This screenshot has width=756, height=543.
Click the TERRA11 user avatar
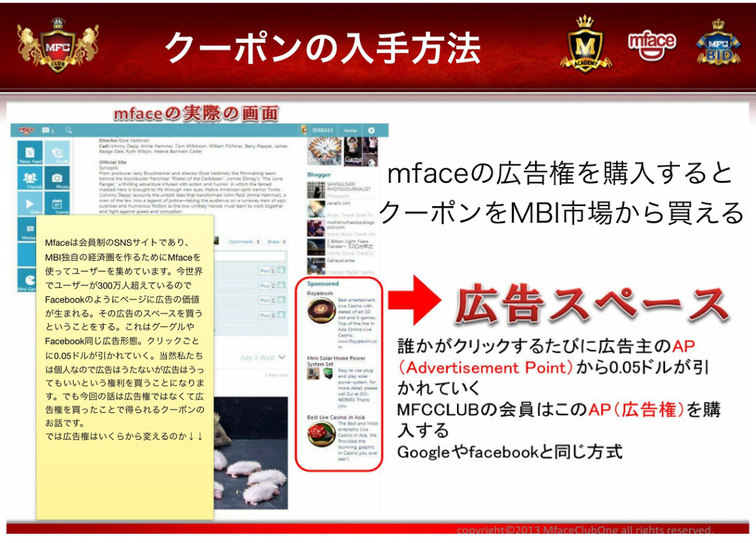pos(304,130)
